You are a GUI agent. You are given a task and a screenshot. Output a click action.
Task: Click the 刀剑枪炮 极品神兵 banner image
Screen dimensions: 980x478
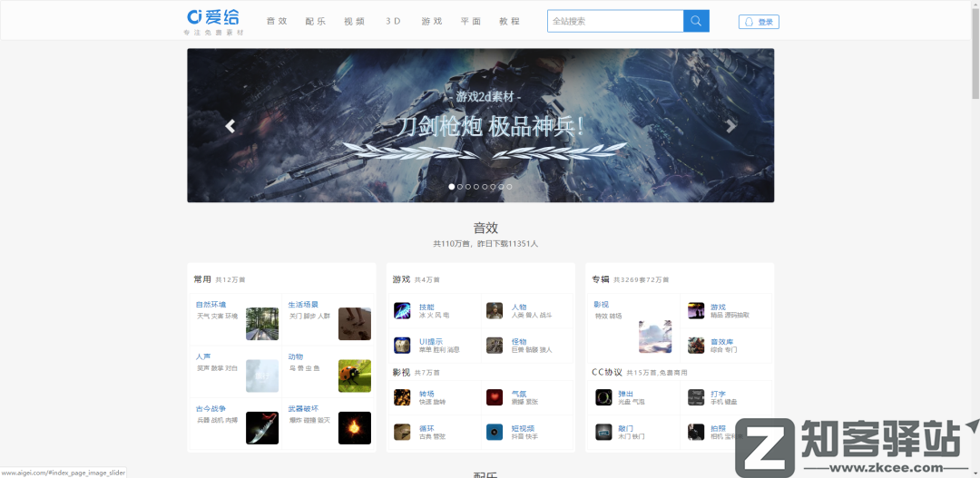tap(481, 125)
